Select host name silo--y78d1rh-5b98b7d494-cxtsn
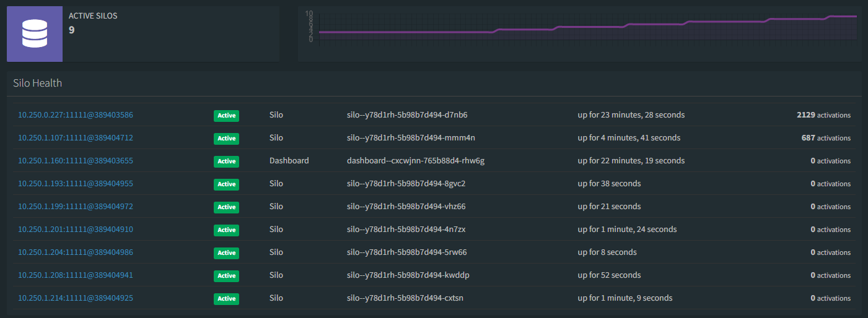Screen dimensions: 868x318 405,298
